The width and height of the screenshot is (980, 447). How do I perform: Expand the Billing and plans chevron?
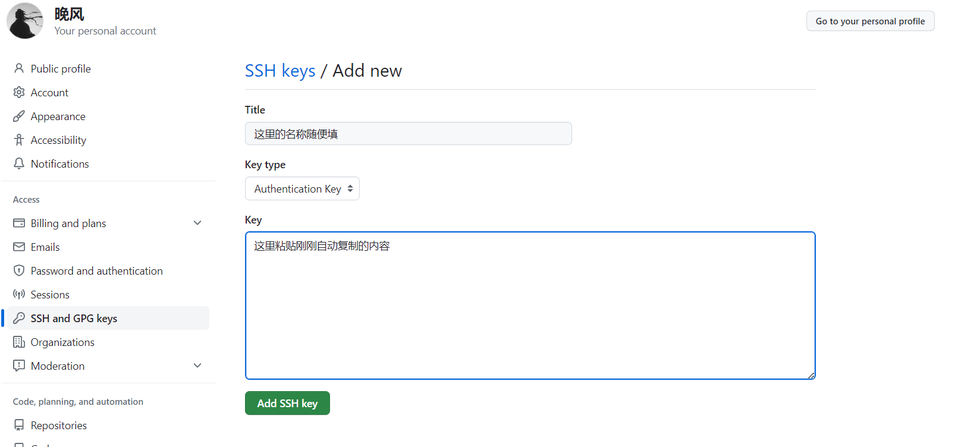197,223
